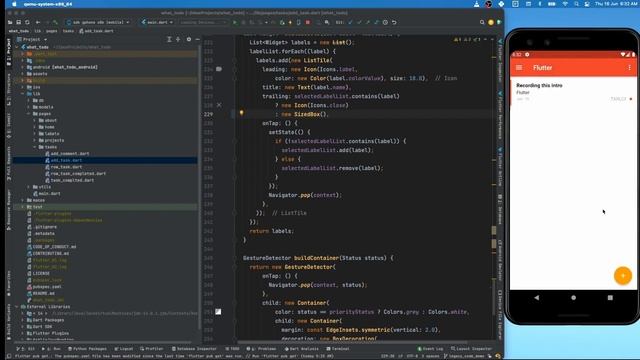The height and width of the screenshot is (360, 640).
Task: Click the white color preview in gutter line 251
Action: click(218, 312)
